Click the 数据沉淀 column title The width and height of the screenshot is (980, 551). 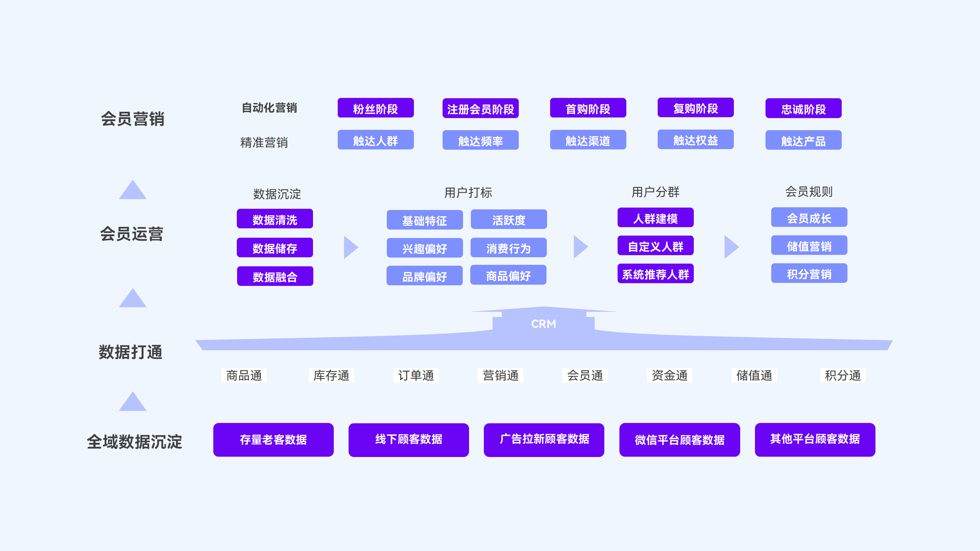pyautogui.click(x=277, y=194)
